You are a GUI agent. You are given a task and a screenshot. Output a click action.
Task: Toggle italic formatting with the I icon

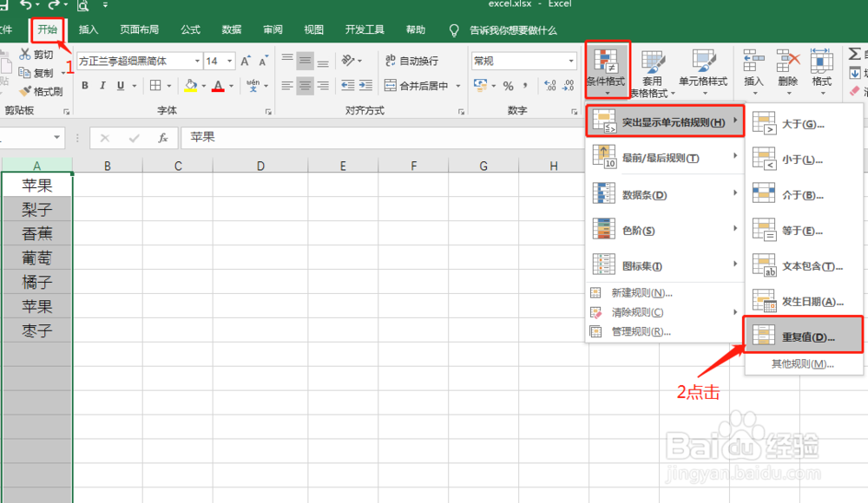click(x=101, y=86)
